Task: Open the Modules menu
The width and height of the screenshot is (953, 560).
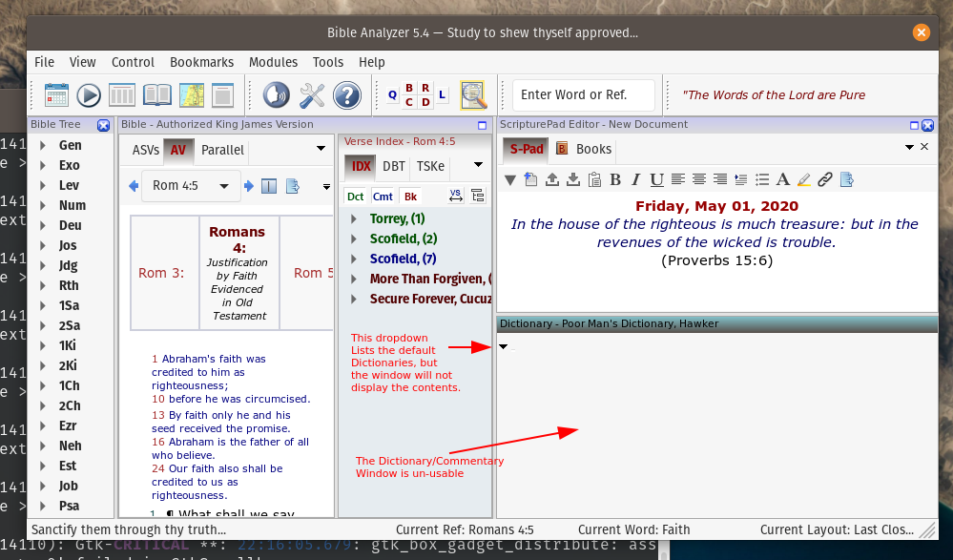Action: [x=273, y=62]
